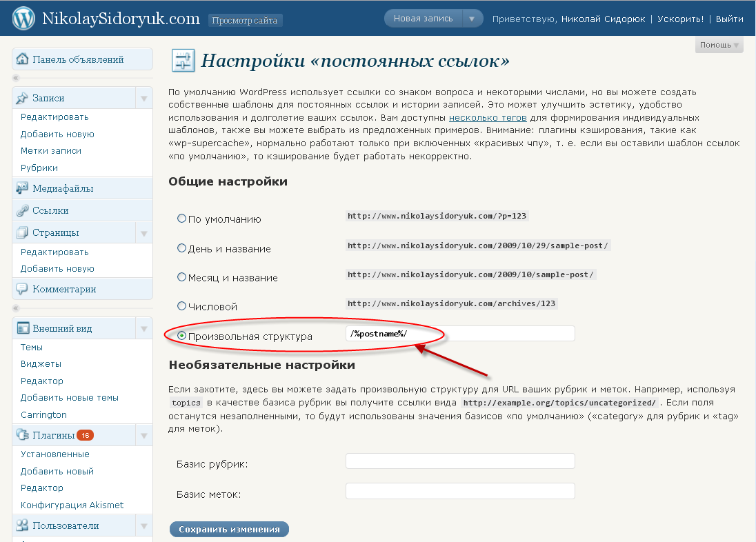Click the Комментарии speech bubble icon
Viewport: 756px width, 542px height.
[x=22, y=289]
